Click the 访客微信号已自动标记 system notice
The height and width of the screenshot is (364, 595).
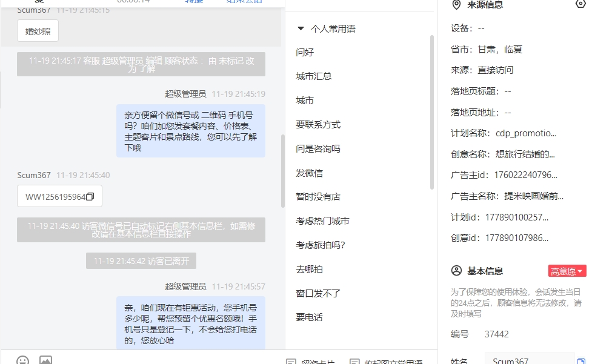[141, 230]
